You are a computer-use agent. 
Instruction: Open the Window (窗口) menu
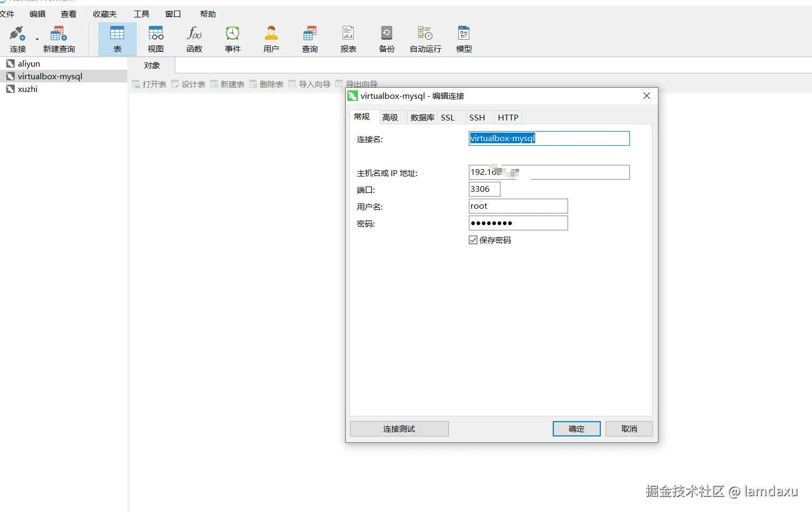pos(173,14)
